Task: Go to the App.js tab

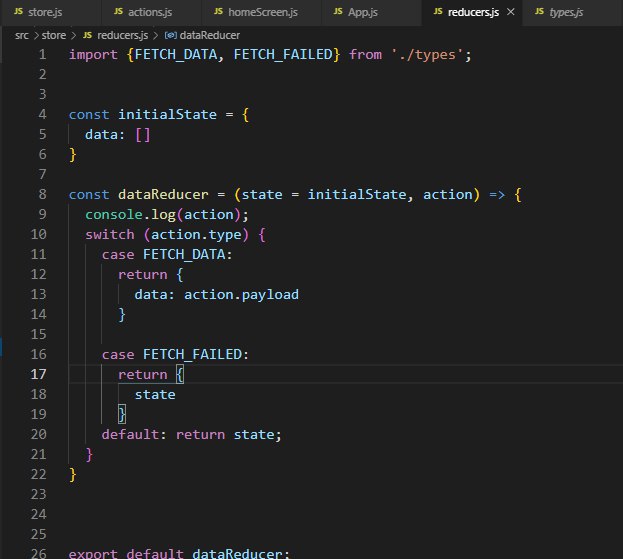Action: click(371, 12)
